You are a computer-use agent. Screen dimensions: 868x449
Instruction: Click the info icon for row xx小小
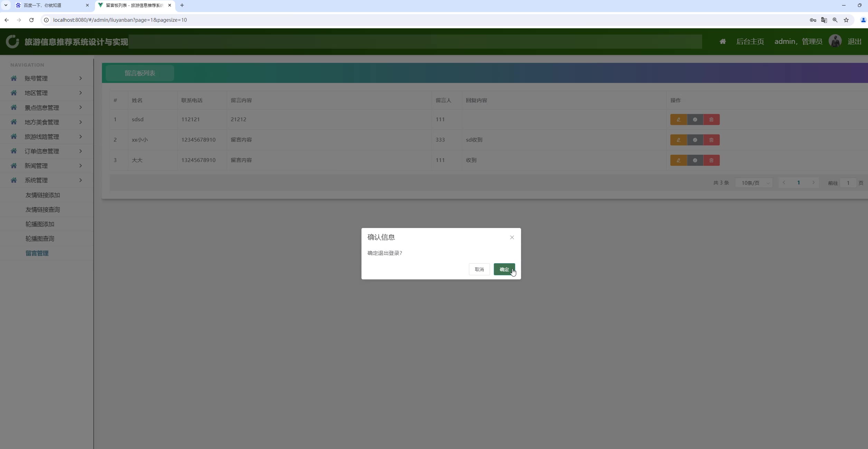pyautogui.click(x=695, y=140)
